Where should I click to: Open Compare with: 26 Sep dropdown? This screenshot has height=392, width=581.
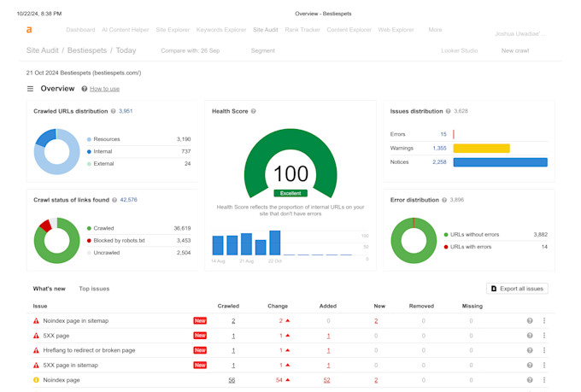[x=190, y=50]
